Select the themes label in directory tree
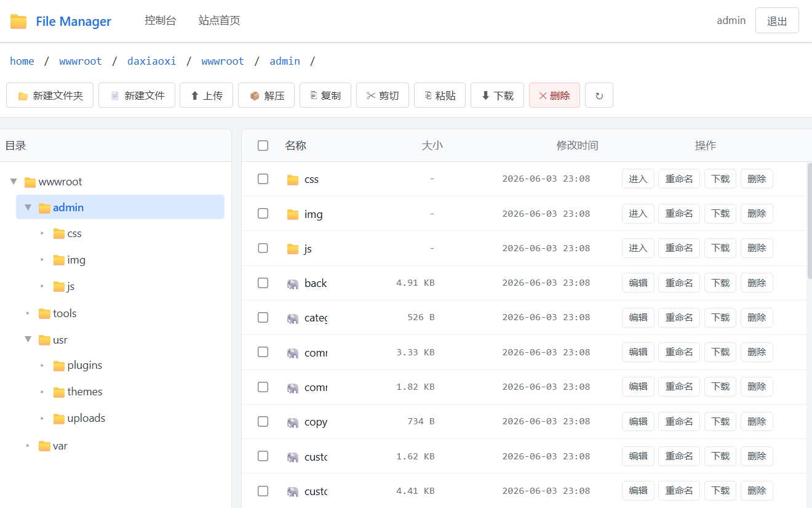 85,392
